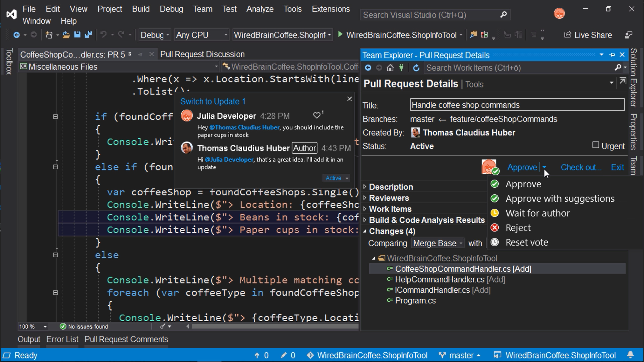Enable the Urgent checkbox

pyautogui.click(x=595, y=145)
